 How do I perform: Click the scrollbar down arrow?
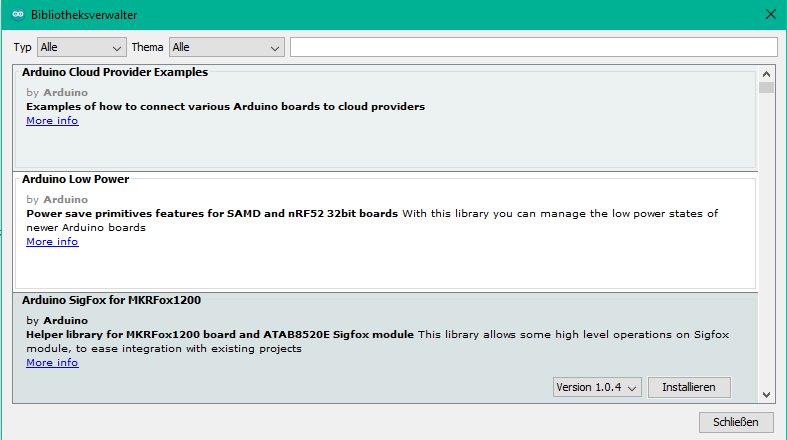pyautogui.click(x=766, y=395)
